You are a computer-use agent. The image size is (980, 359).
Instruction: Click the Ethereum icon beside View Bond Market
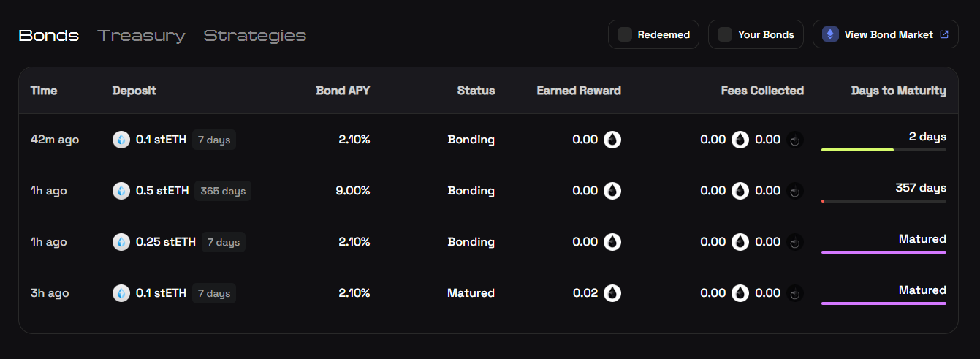click(x=830, y=34)
